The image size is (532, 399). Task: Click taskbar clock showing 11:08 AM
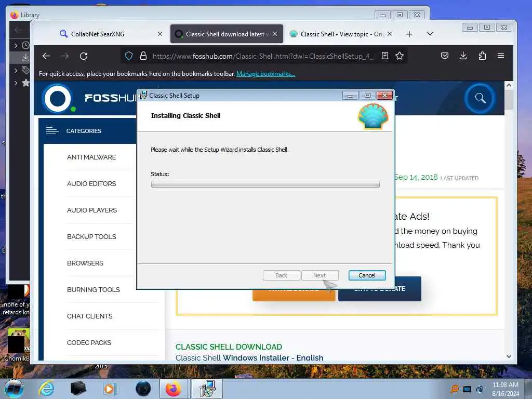pyautogui.click(x=505, y=389)
